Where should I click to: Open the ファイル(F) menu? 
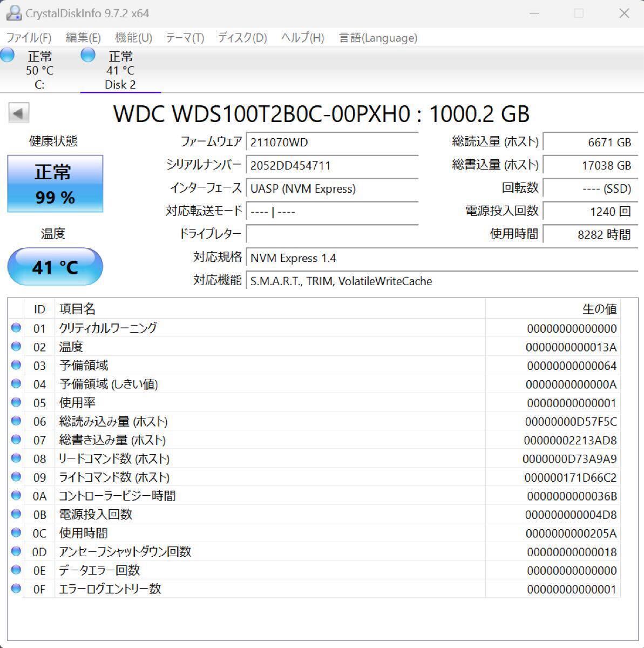tap(29, 38)
